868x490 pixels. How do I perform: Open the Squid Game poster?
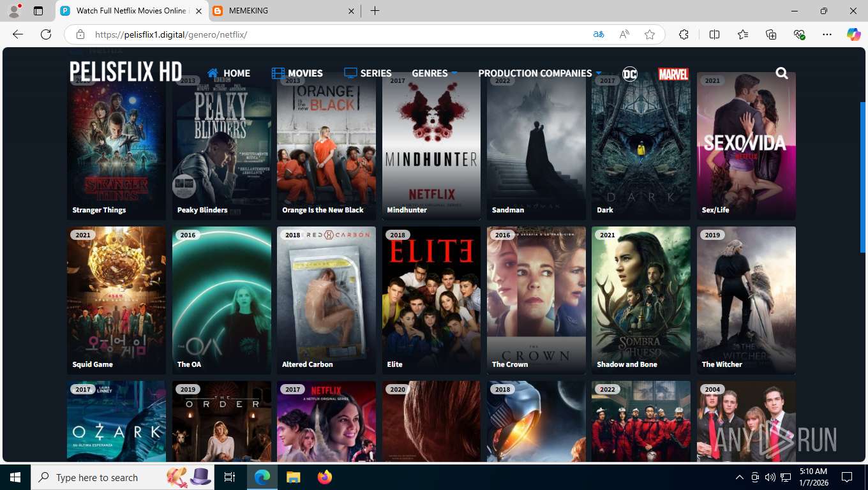tap(116, 301)
